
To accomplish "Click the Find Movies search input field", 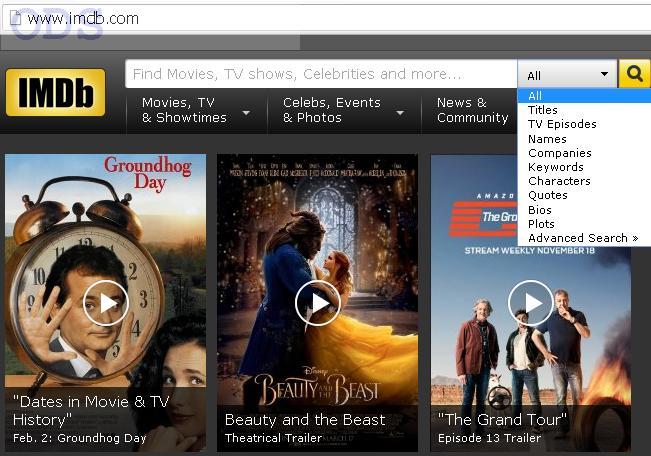I will pos(320,74).
